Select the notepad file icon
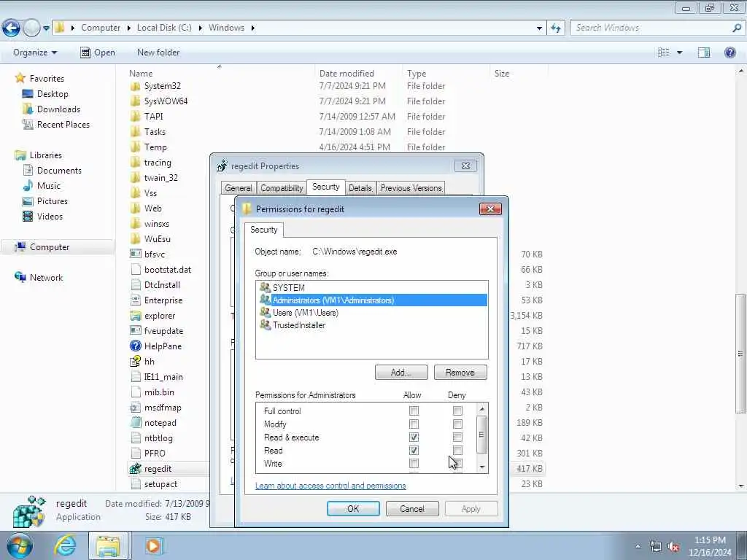 [135, 423]
